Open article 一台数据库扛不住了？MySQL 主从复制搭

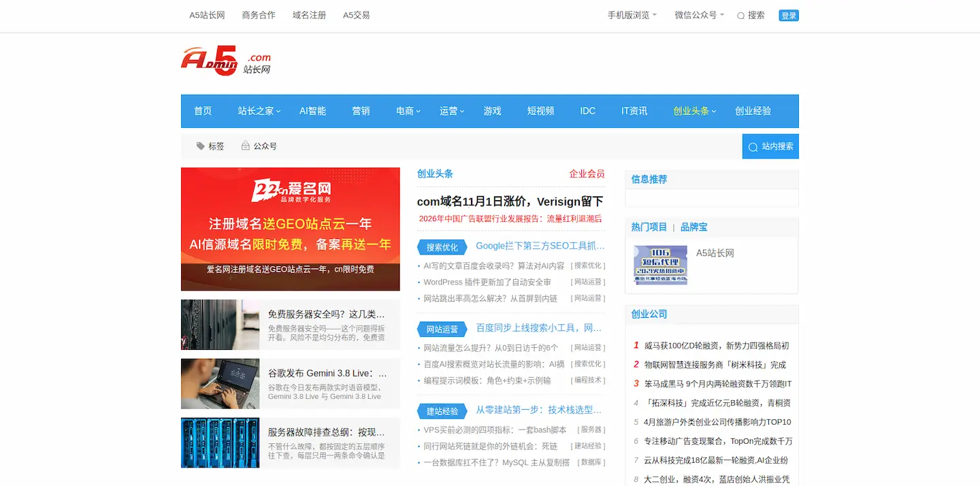(497, 462)
